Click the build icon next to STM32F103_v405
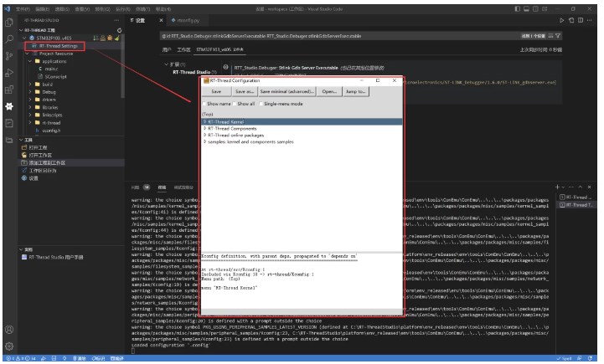Image resolution: width=604 pixels, height=364 pixels. [x=96, y=38]
